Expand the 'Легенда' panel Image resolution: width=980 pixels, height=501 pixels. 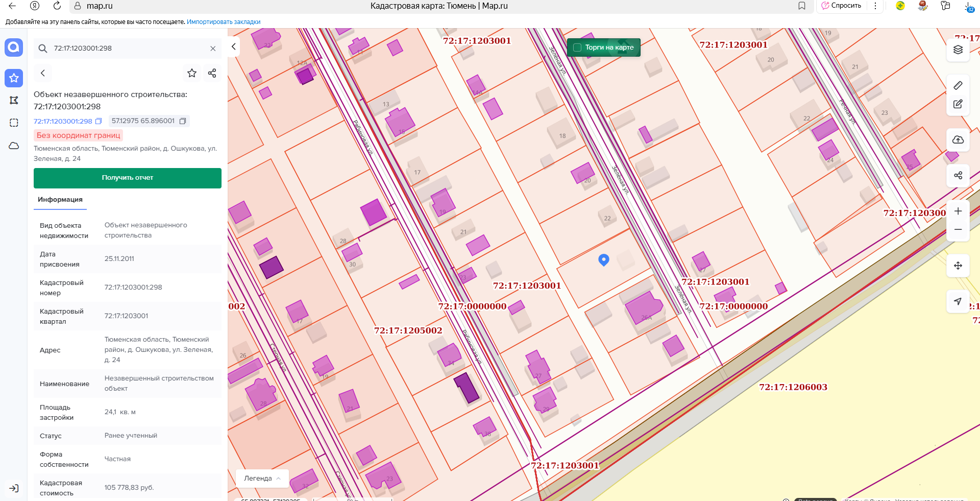click(x=262, y=479)
